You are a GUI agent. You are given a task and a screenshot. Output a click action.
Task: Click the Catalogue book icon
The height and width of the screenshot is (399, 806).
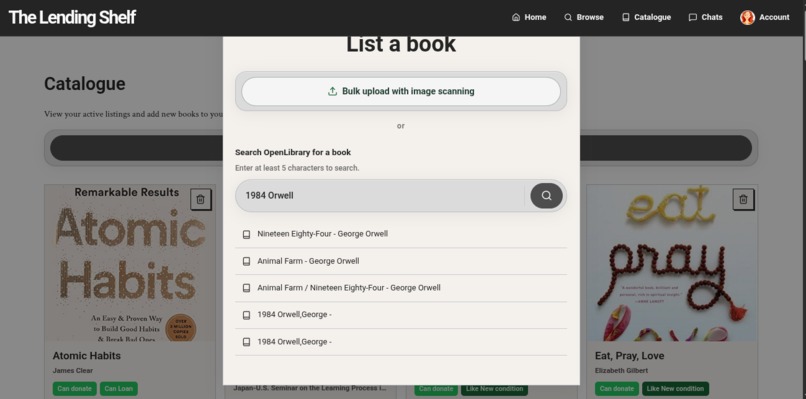[x=626, y=17]
